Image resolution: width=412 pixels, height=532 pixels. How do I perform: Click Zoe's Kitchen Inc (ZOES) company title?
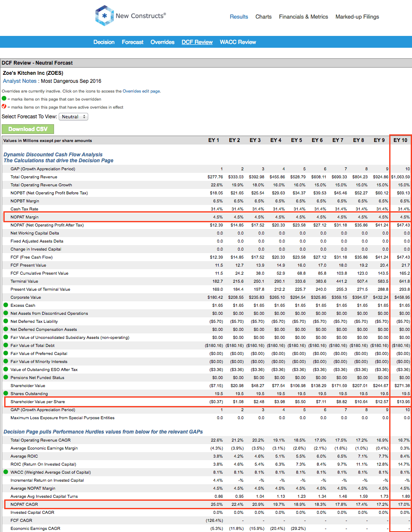point(33,73)
